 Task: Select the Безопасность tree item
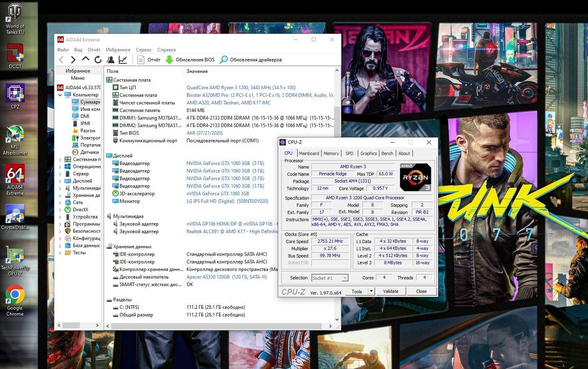click(83, 231)
